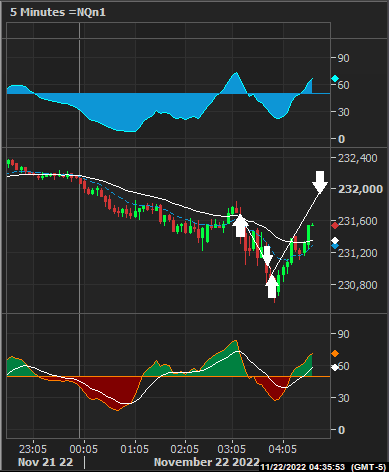Image resolution: width=389 pixels, height=472 pixels.
Task: Click the 23:05 time axis label
Action: click(x=33, y=449)
